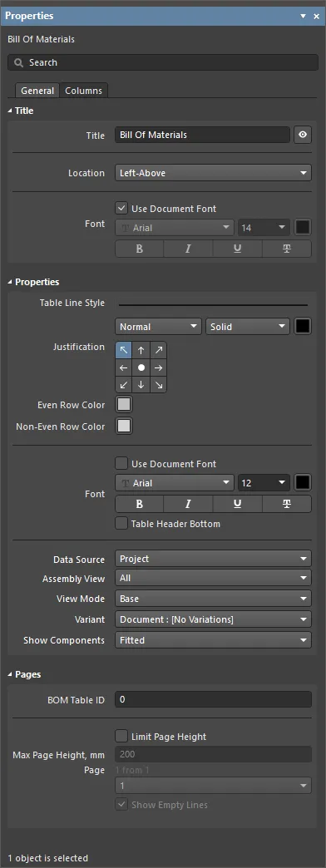Image resolution: width=326 pixels, height=868 pixels.
Task: Click the Search input field
Action: pyautogui.click(x=163, y=62)
